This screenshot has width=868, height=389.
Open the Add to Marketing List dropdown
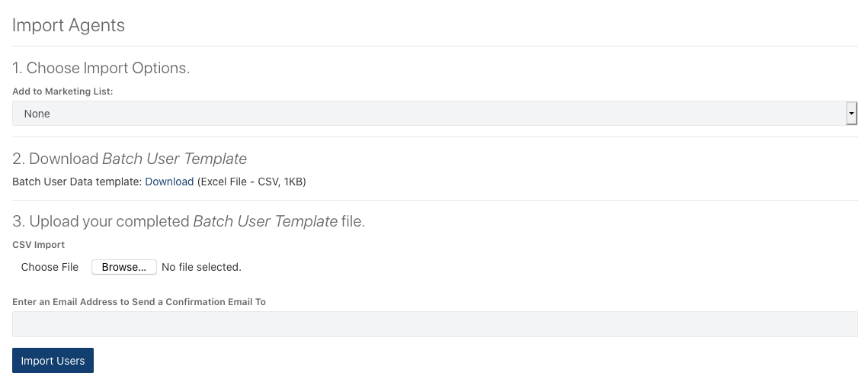(435, 114)
